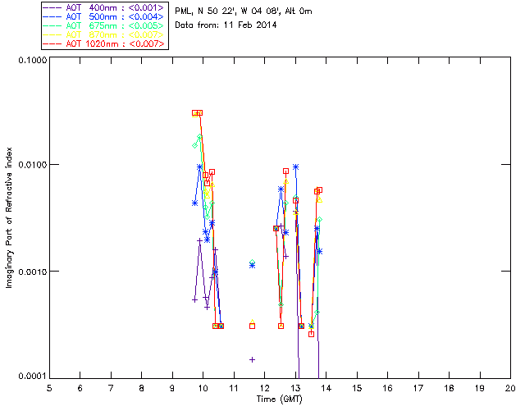Click the red square near 11.6 GMT
Image resolution: width=525 pixels, height=420 pixels.
pyautogui.click(x=252, y=326)
